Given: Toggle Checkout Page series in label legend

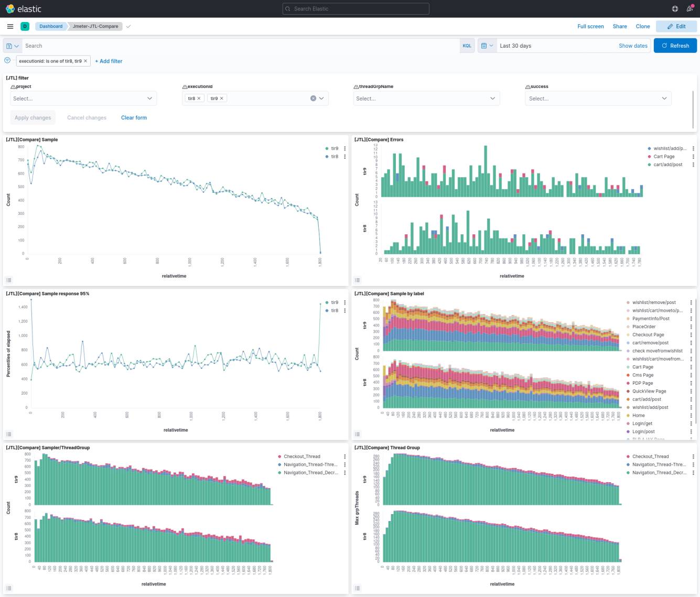Looking at the screenshot, I should 648,335.
